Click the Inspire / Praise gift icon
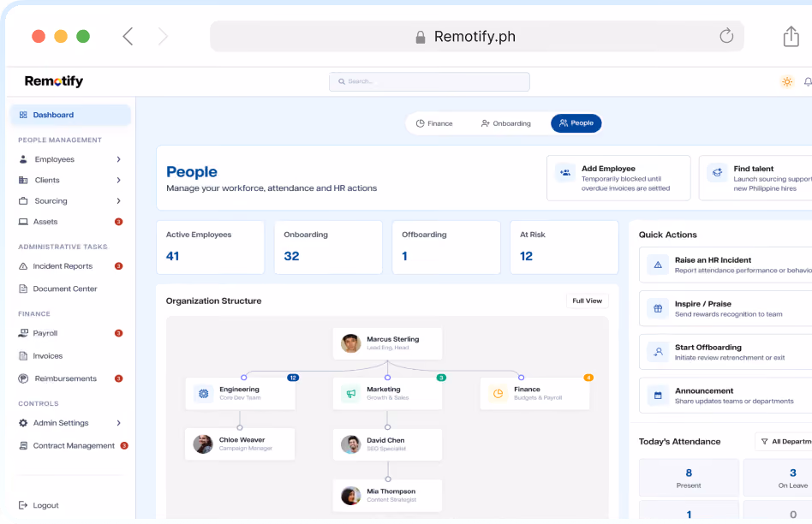 click(x=658, y=308)
